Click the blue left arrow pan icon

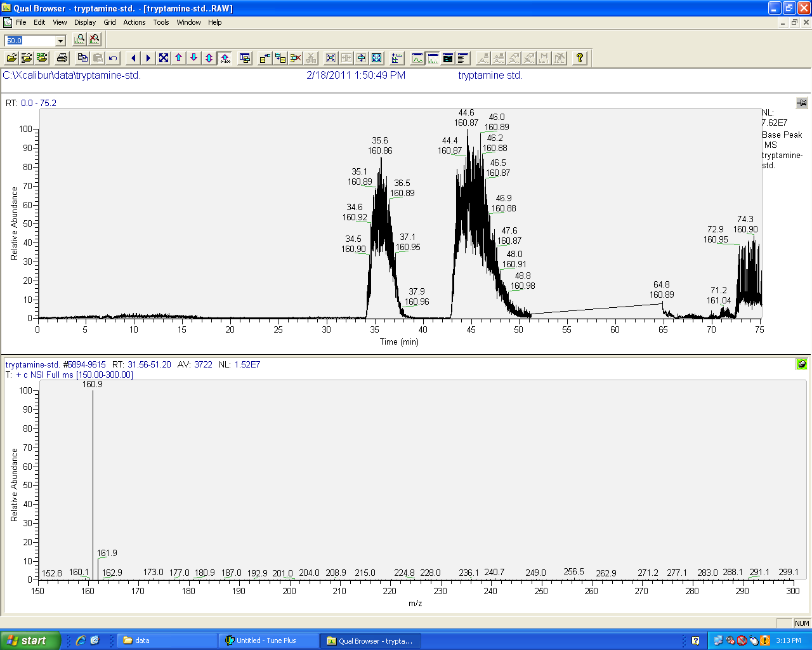point(133,58)
